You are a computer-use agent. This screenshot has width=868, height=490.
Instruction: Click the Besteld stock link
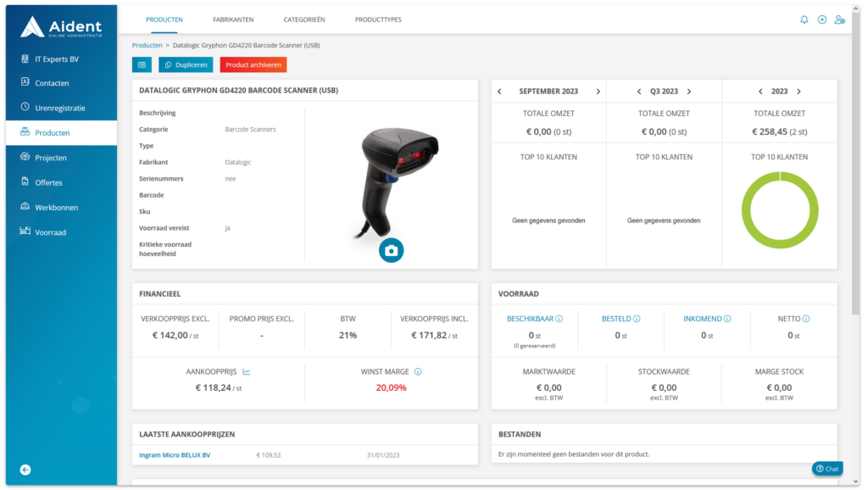(616, 319)
